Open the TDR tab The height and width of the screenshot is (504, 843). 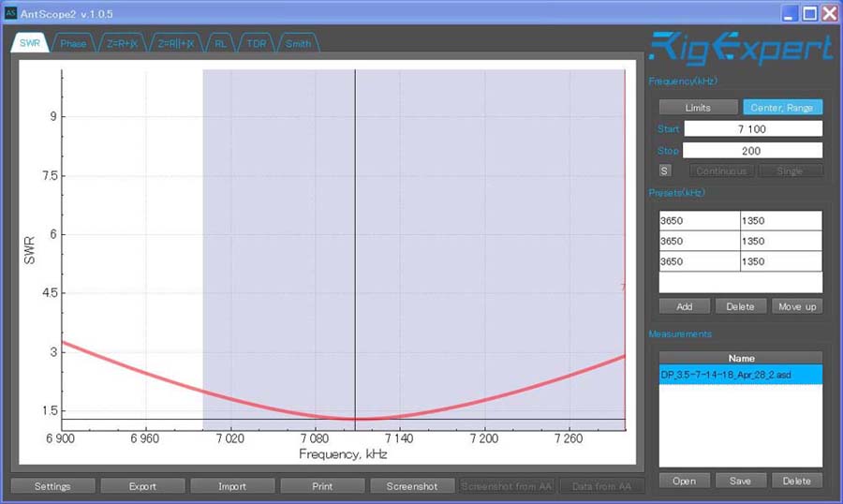pos(257,44)
